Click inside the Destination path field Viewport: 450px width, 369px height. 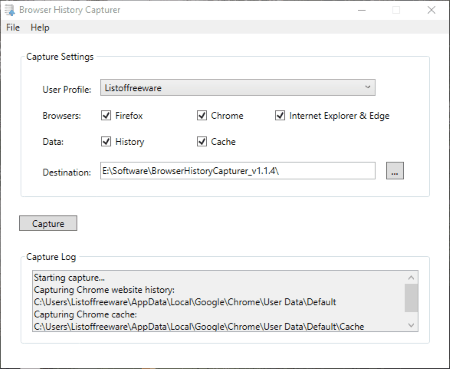click(238, 171)
